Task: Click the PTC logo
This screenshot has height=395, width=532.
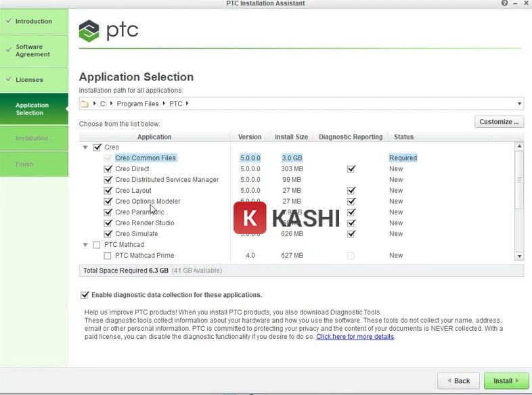Action: pyautogui.click(x=109, y=30)
